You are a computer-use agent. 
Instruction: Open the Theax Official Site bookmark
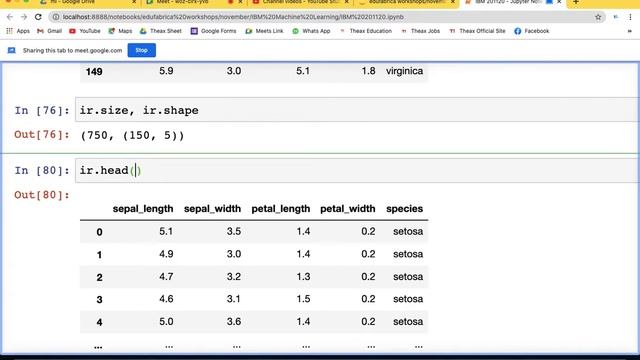point(477,31)
